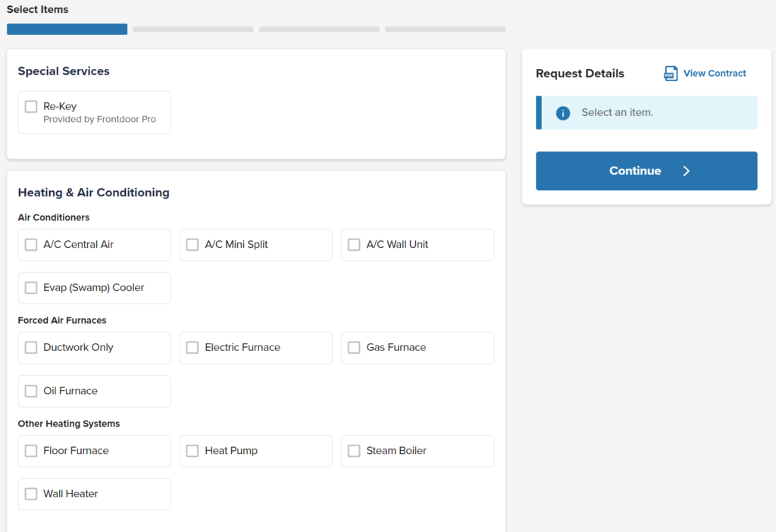Check the A/C Central Air option

click(x=30, y=244)
